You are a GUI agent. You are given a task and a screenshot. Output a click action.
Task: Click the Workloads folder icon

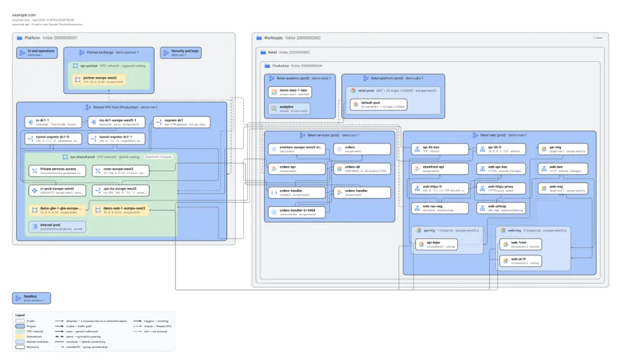pos(259,38)
